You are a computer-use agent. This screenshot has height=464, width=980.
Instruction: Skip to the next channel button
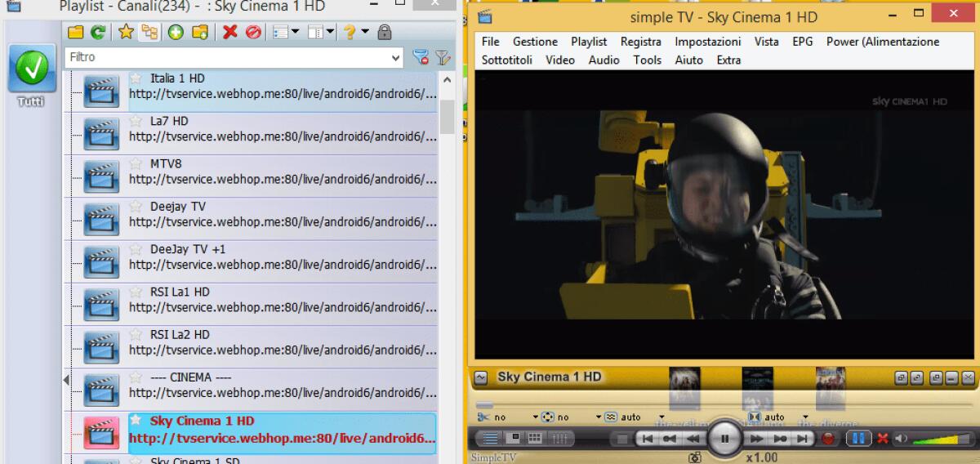point(803,439)
